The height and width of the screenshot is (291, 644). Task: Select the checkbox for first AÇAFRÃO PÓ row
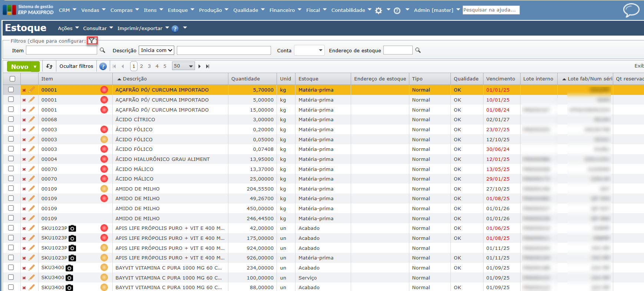(11, 90)
